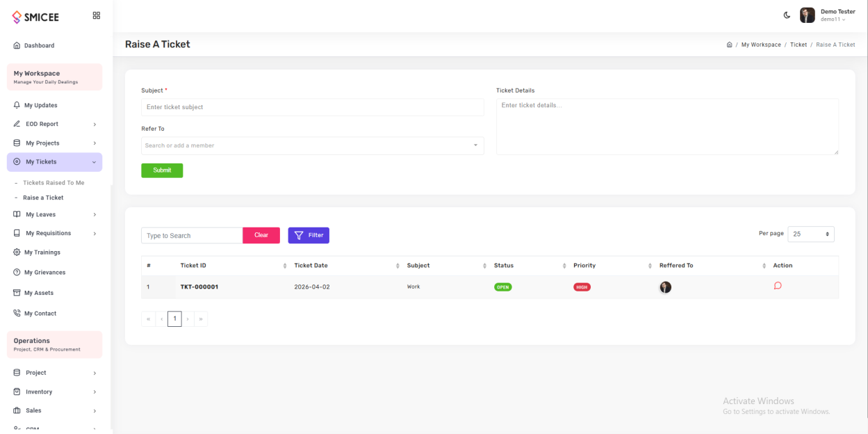Sort by Ticket ID column arrows
This screenshot has width=868, height=434.
pos(285,266)
